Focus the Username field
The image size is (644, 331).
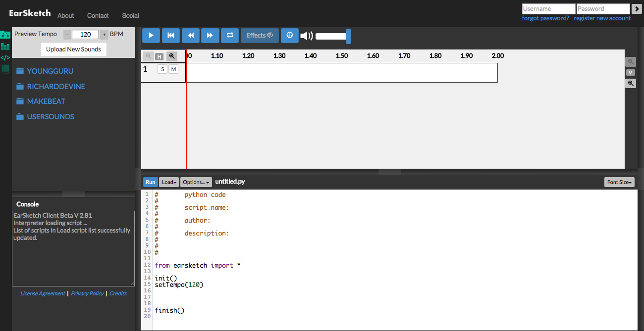pos(549,9)
